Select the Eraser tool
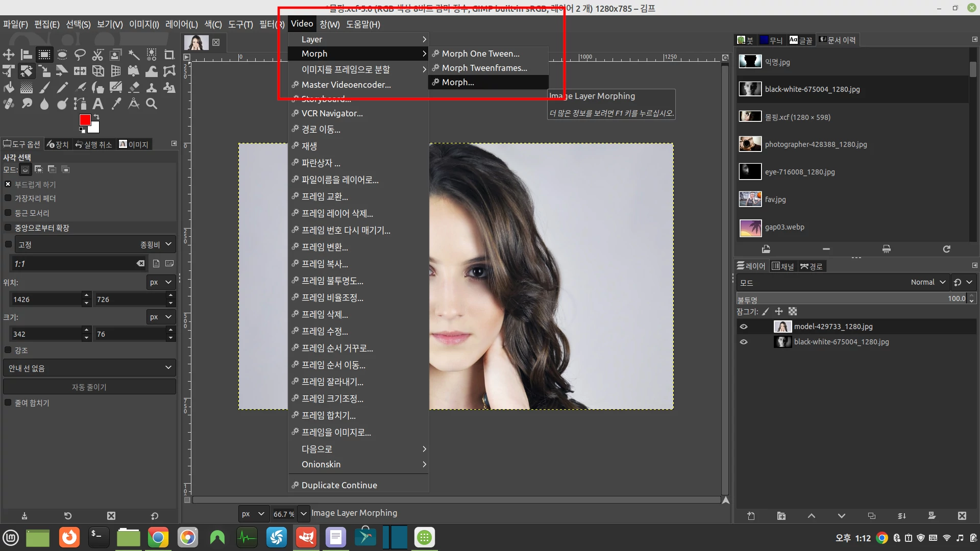980x551 pixels. click(134, 87)
